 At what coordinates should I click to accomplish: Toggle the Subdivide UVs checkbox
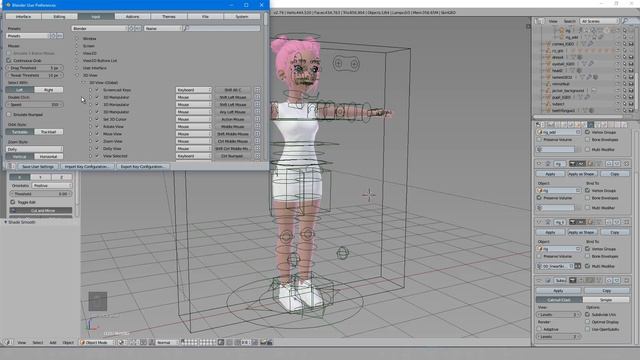click(x=587, y=315)
